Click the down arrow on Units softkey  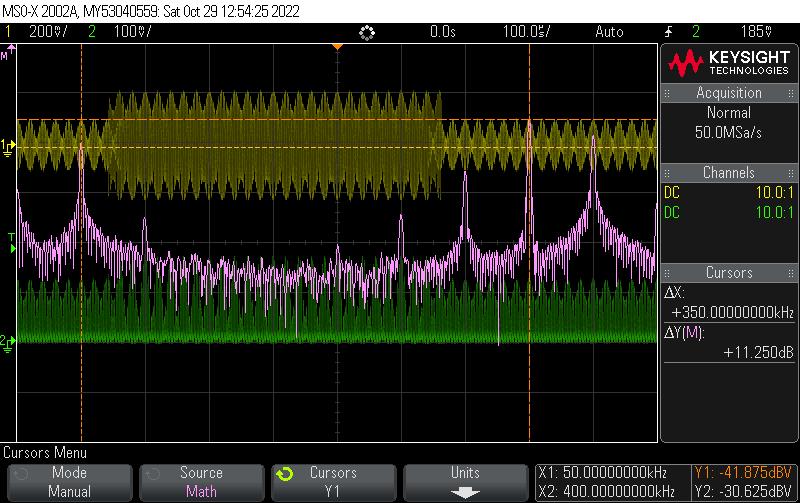(x=465, y=493)
